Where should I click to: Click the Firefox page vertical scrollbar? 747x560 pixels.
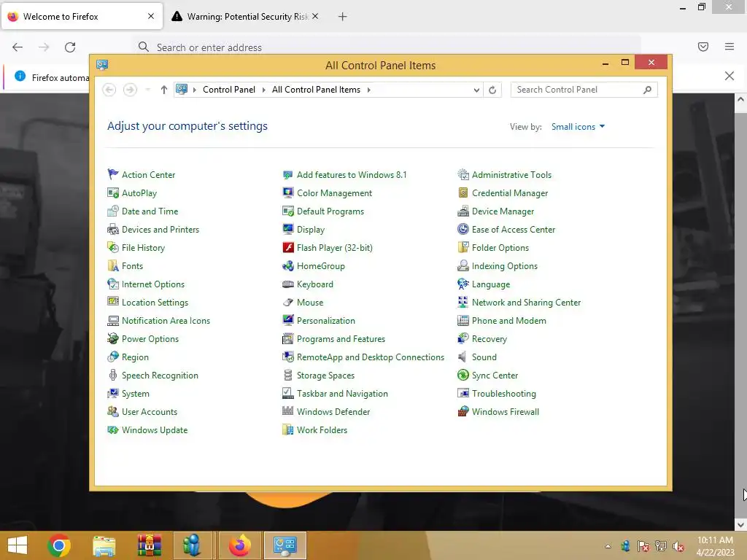click(740, 312)
